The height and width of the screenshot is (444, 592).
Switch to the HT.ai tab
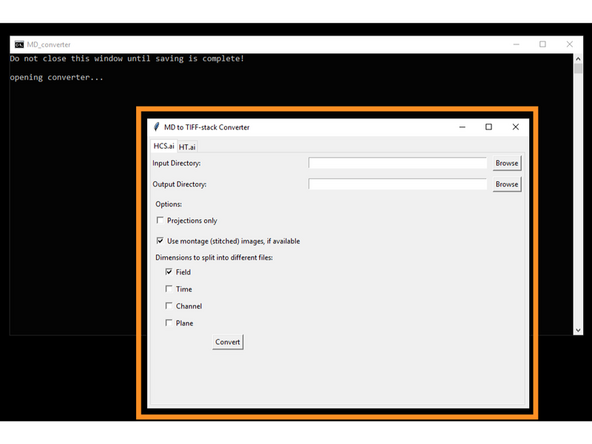click(187, 147)
